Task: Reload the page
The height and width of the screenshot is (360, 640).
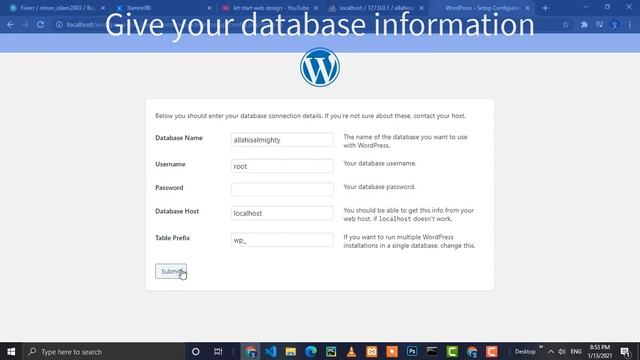Action: point(40,24)
